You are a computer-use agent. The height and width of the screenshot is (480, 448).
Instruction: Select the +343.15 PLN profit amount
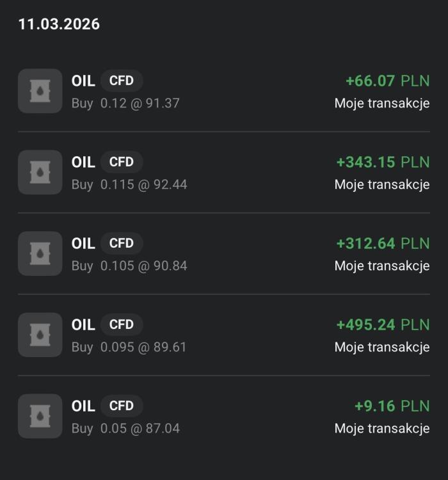click(x=383, y=162)
